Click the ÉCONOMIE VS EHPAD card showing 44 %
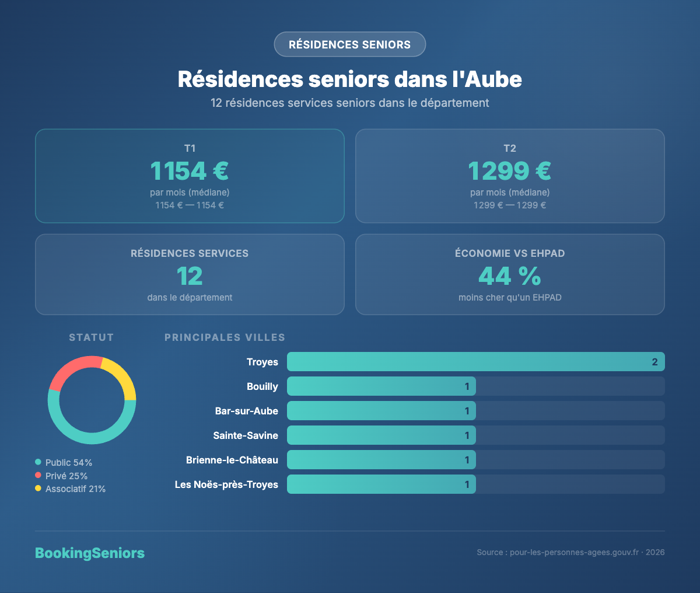Viewport: 700px width, 593px height. (x=510, y=274)
